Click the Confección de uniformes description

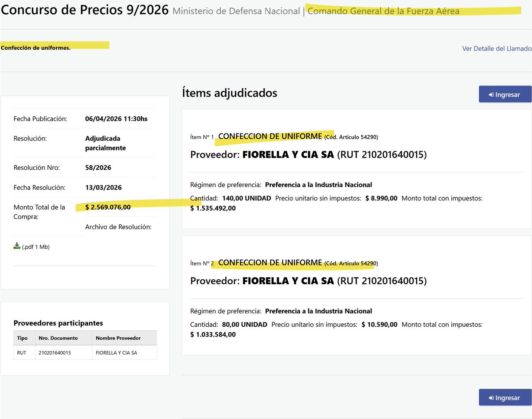coord(35,48)
